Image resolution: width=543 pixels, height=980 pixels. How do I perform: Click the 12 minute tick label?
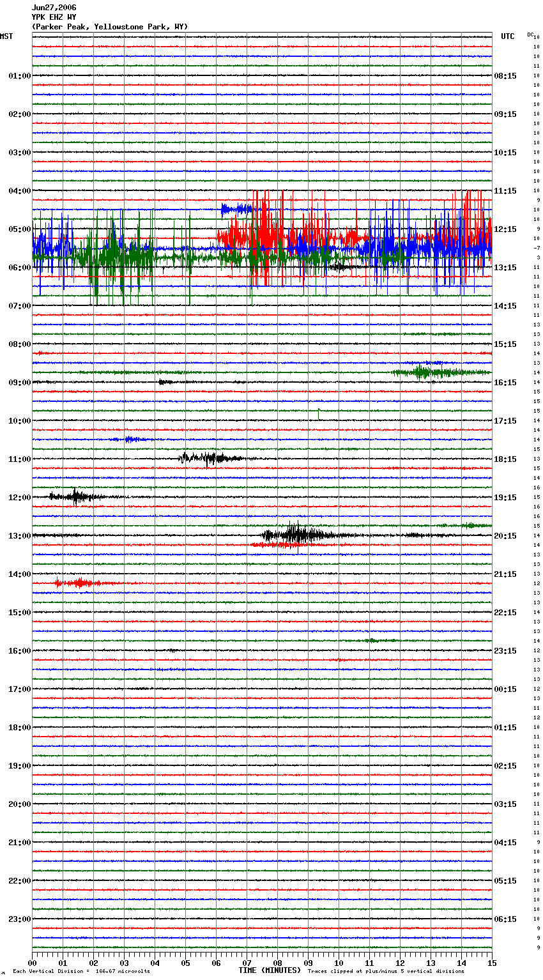(x=400, y=963)
